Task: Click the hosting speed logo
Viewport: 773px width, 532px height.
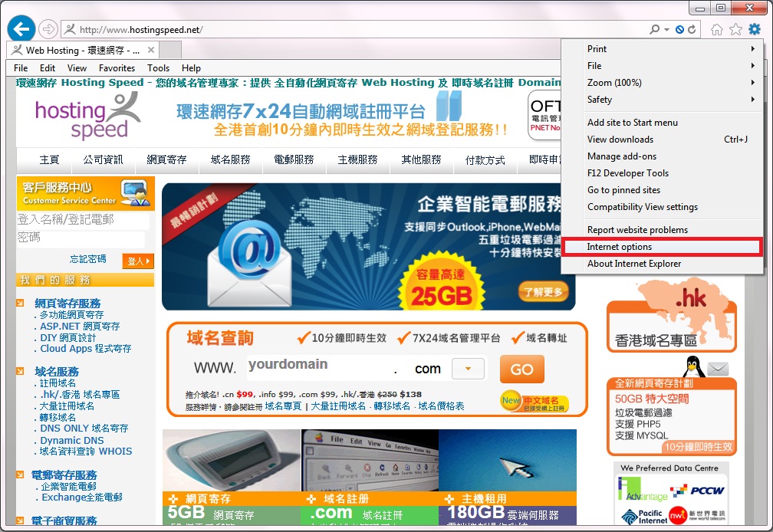Action: coord(87,117)
